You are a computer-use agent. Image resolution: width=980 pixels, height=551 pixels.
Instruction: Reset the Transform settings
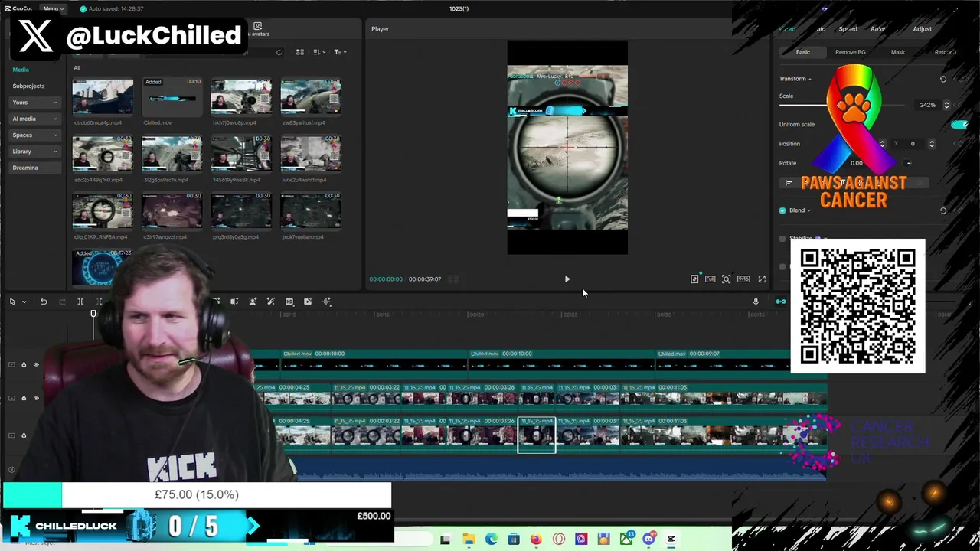tap(943, 79)
